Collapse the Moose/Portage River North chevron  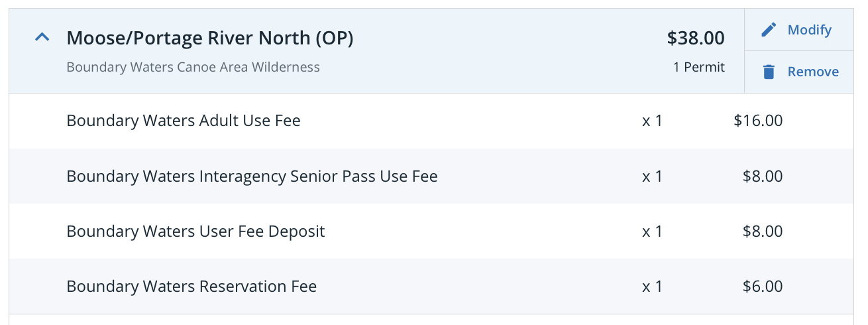coord(42,38)
